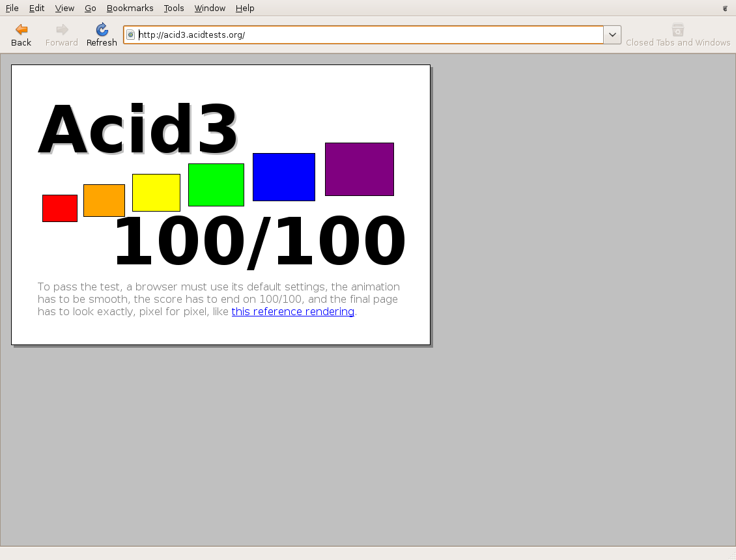
Task: Go back with the Back arrow button
Action: click(21, 35)
